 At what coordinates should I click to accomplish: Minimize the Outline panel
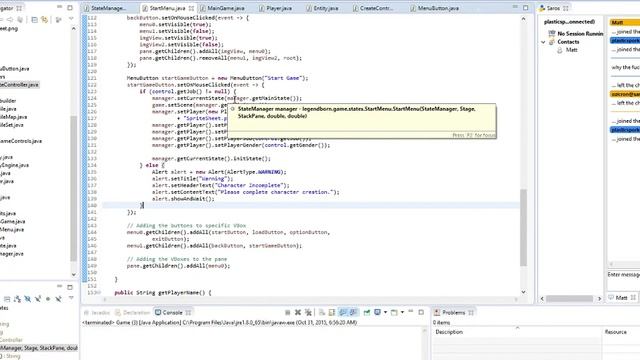[60, 287]
